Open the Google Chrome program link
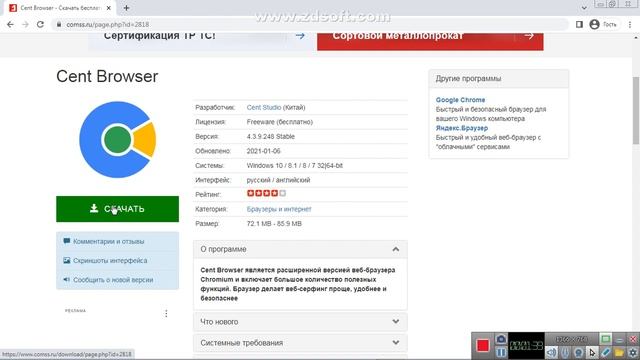 click(460, 100)
